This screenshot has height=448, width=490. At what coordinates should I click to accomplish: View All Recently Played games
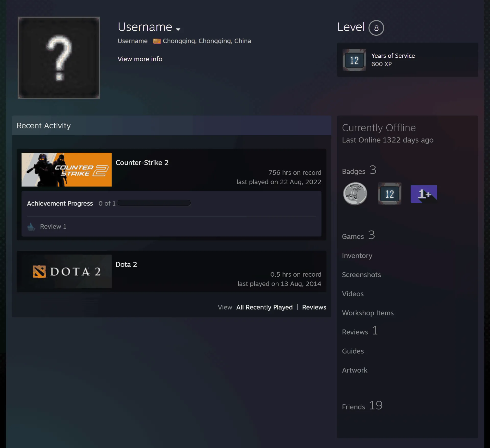coord(264,307)
